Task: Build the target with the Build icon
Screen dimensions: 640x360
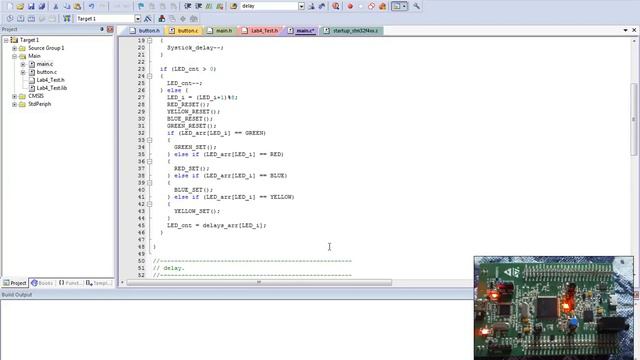Action: coord(20,18)
